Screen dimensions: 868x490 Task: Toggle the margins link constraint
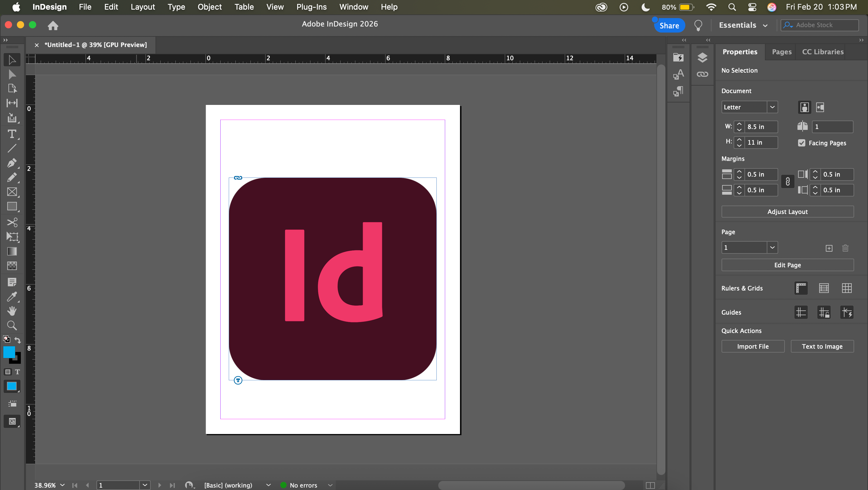pos(788,182)
